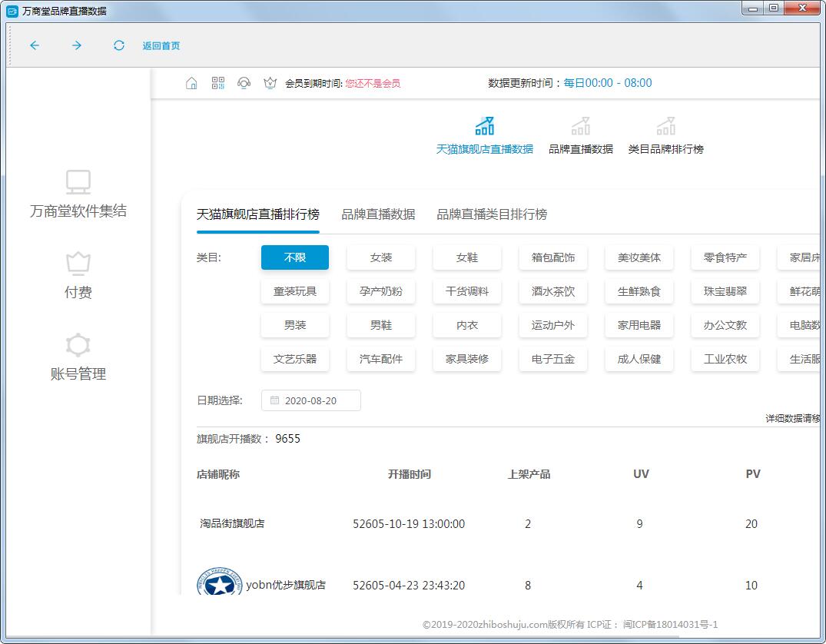Refresh the page with the reload icon

point(119,45)
